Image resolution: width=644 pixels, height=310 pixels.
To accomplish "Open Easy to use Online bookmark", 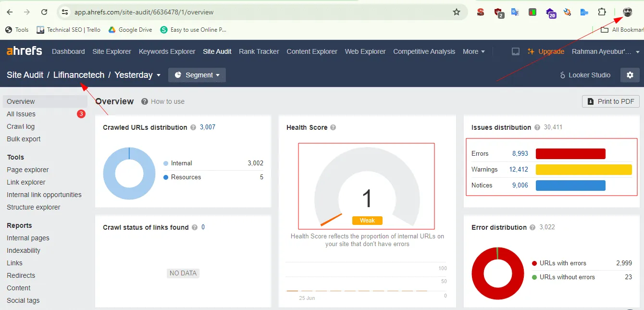I will coord(193,30).
